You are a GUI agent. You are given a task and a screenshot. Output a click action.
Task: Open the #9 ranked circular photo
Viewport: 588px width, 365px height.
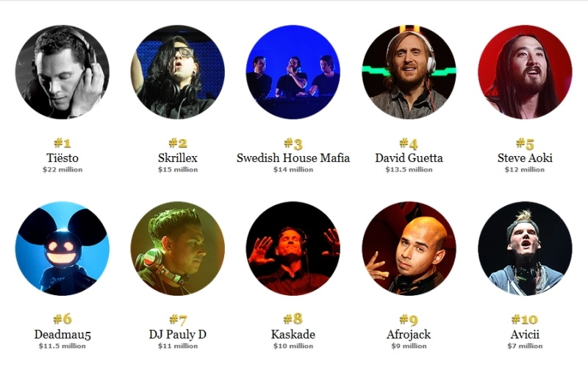pyautogui.click(x=409, y=249)
